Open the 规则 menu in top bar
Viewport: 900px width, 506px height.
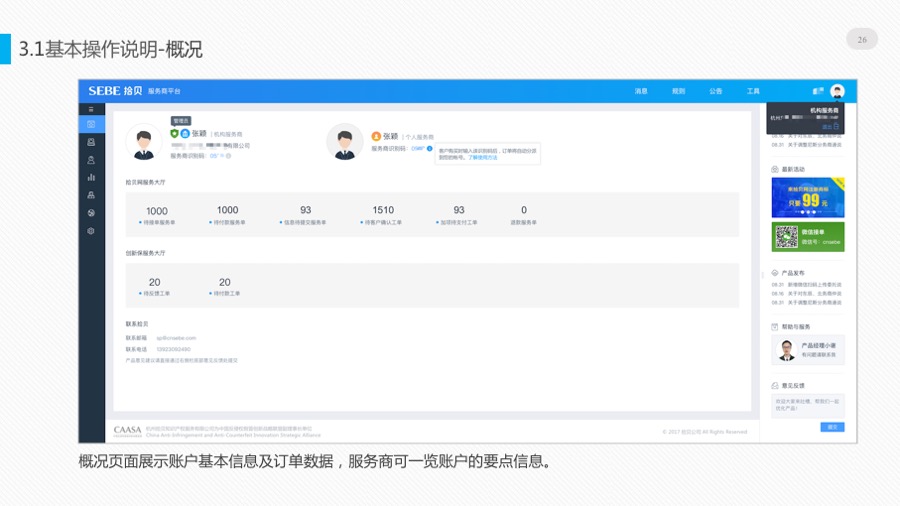pyautogui.click(x=678, y=91)
